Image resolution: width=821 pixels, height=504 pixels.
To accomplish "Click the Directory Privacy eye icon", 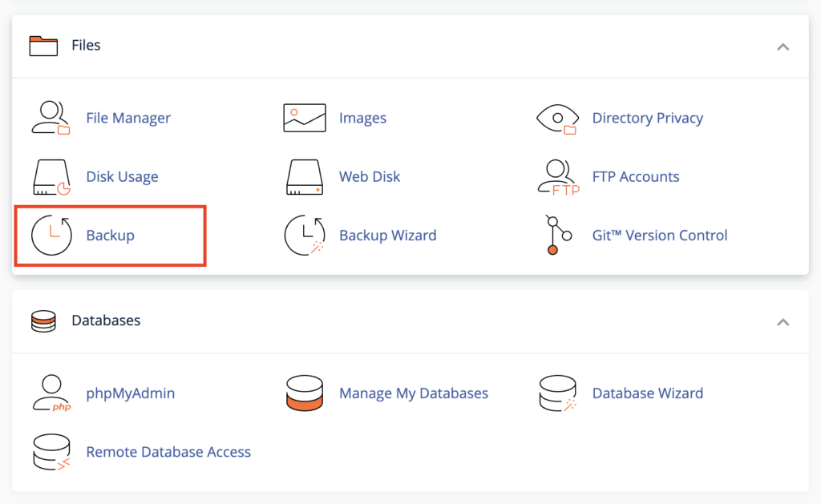I will click(x=559, y=117).
